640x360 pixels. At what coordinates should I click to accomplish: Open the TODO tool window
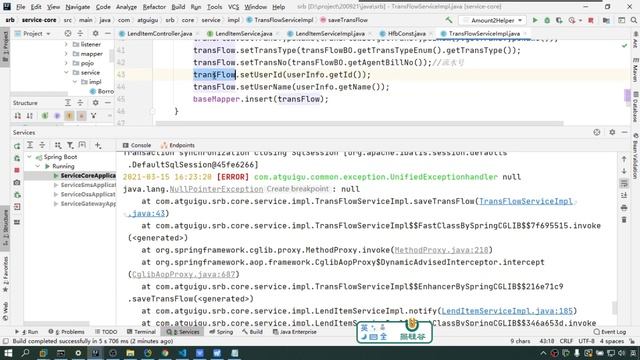tap(106, 332)
